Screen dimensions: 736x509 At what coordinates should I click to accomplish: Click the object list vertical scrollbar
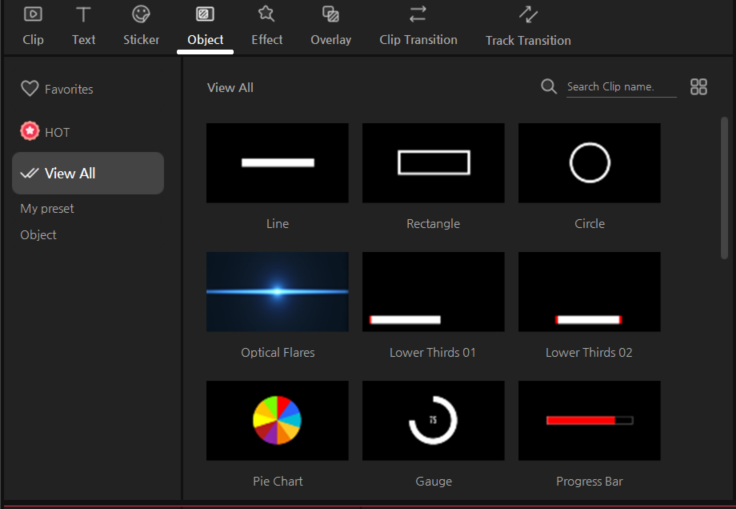coord(724,188)
